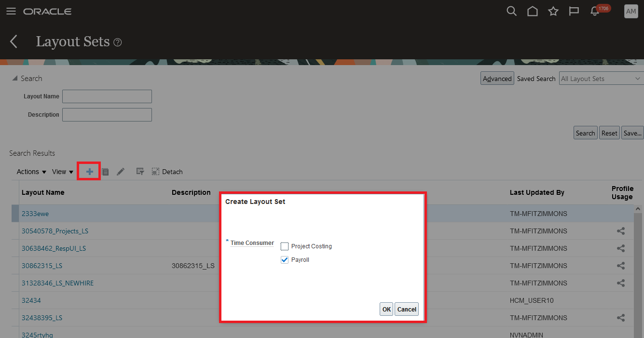This screenshot has width=644, height=338.
Task: Confirm with the OK button
Action: click(386, 309)
